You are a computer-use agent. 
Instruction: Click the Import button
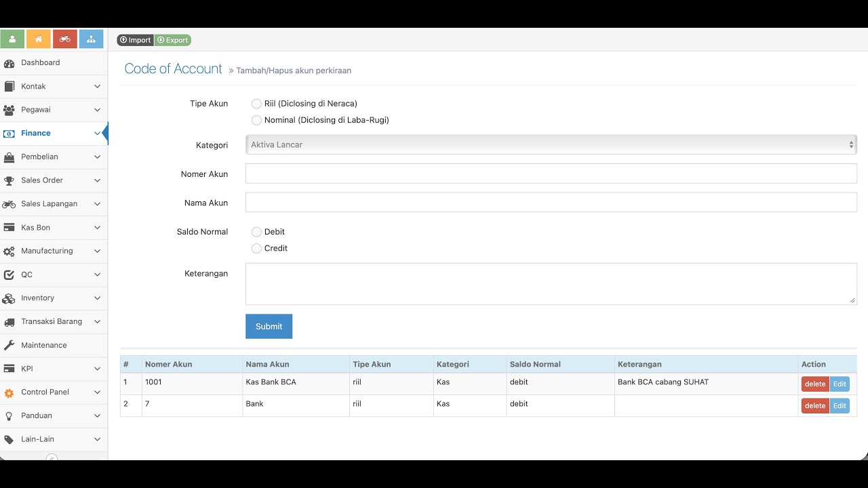135,40
